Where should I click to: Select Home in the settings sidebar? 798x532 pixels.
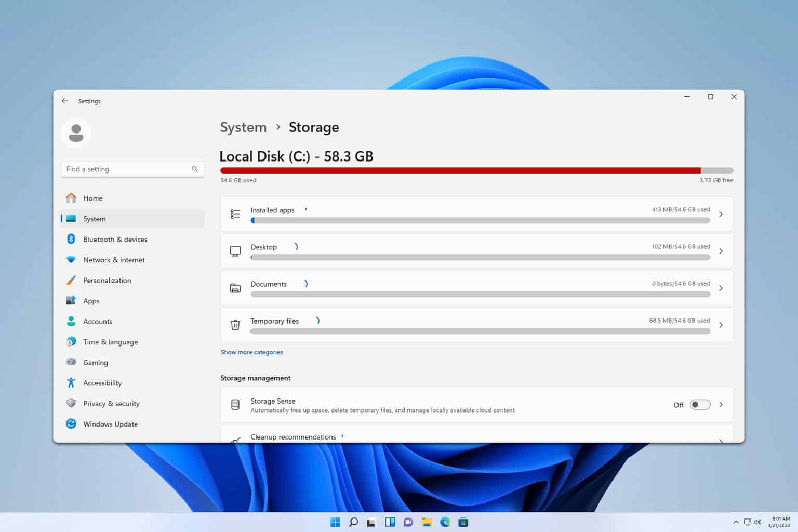click(132, 198)
